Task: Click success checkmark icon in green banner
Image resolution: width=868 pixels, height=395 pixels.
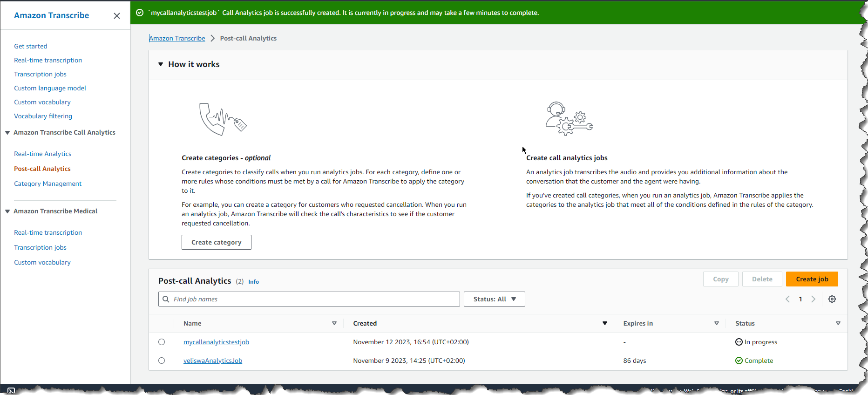Action: (x=140, y=13)
